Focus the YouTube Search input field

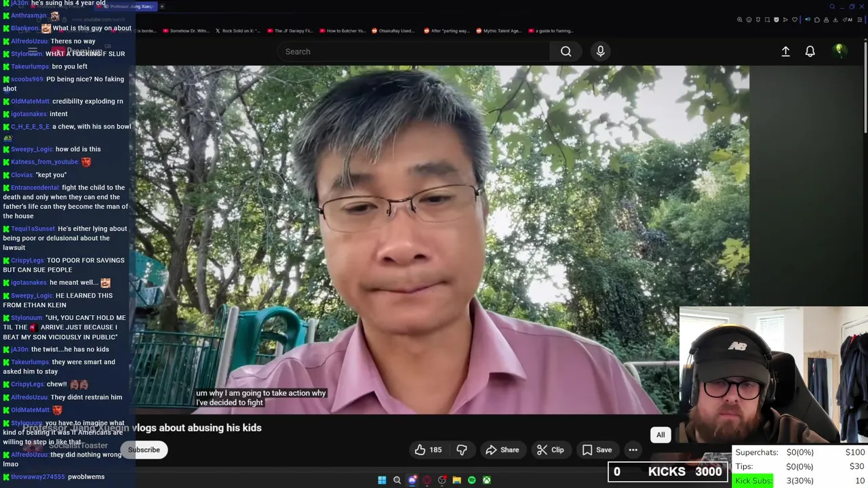[414, 52]
